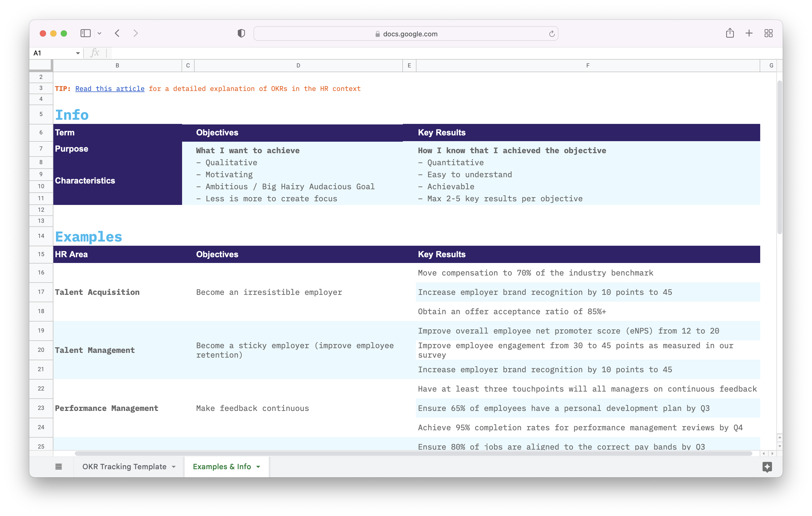This screenshot has height=516, width=812.
Task: Open the all sheets list icon
Action: pyautogui.click(x=59, y=467)
